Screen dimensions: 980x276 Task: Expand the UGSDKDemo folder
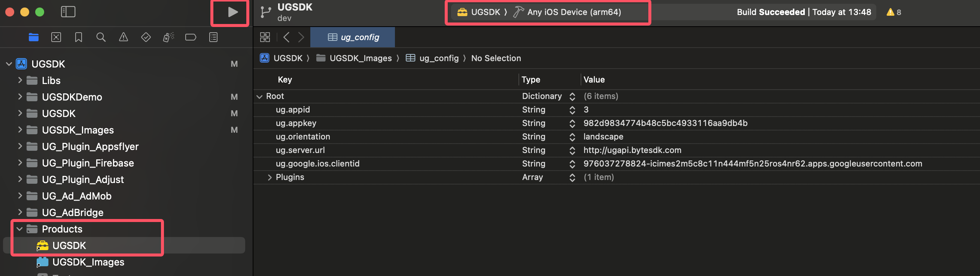tap(20, 97)
